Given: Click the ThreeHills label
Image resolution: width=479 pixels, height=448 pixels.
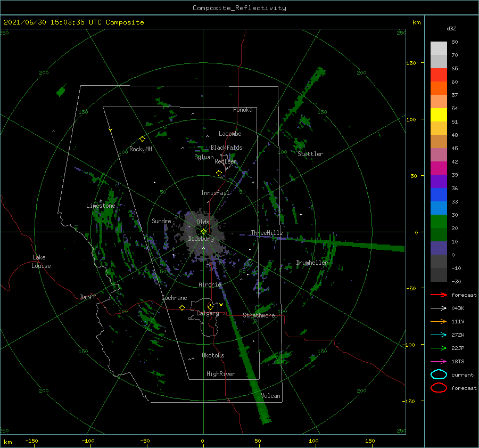Looking at the screenshot, I should click(x=267, y=233).
